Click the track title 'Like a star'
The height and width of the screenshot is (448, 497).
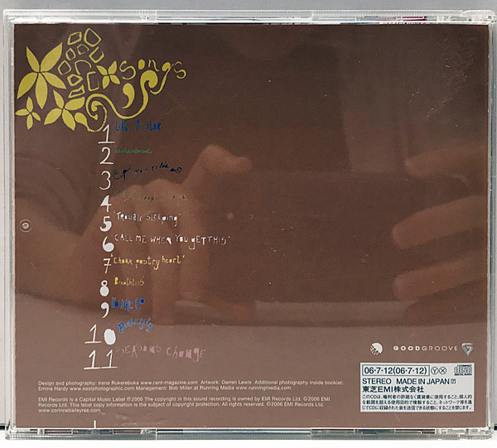click(138, 127)
